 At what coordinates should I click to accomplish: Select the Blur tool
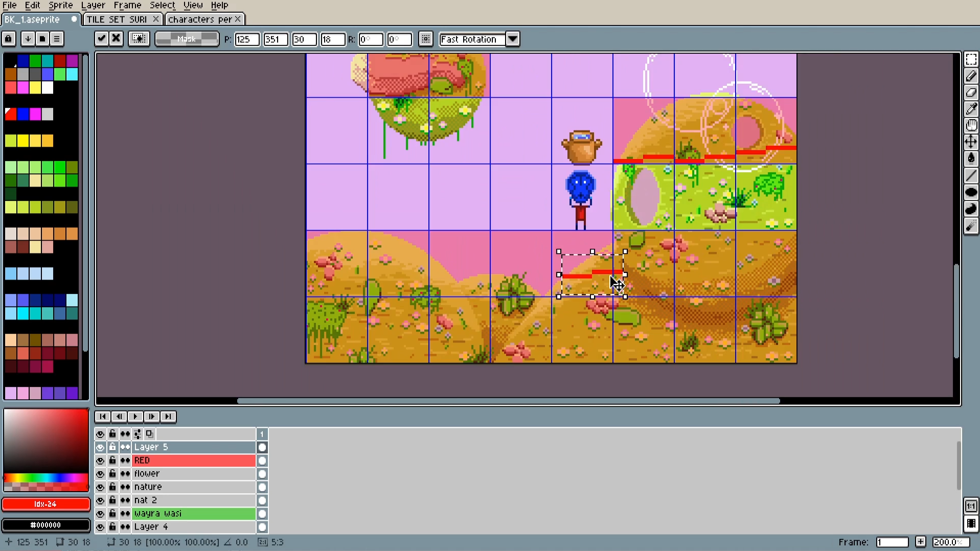[x=971, y=225]
